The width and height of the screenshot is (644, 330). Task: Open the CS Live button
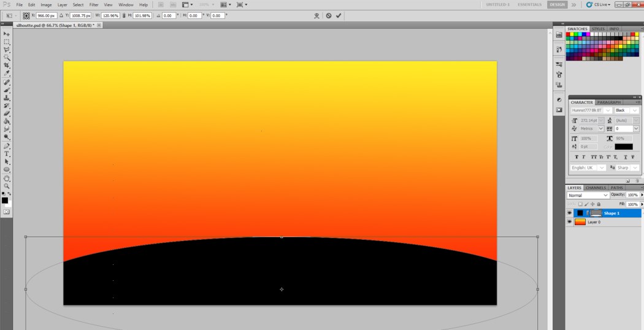(599, 4)
